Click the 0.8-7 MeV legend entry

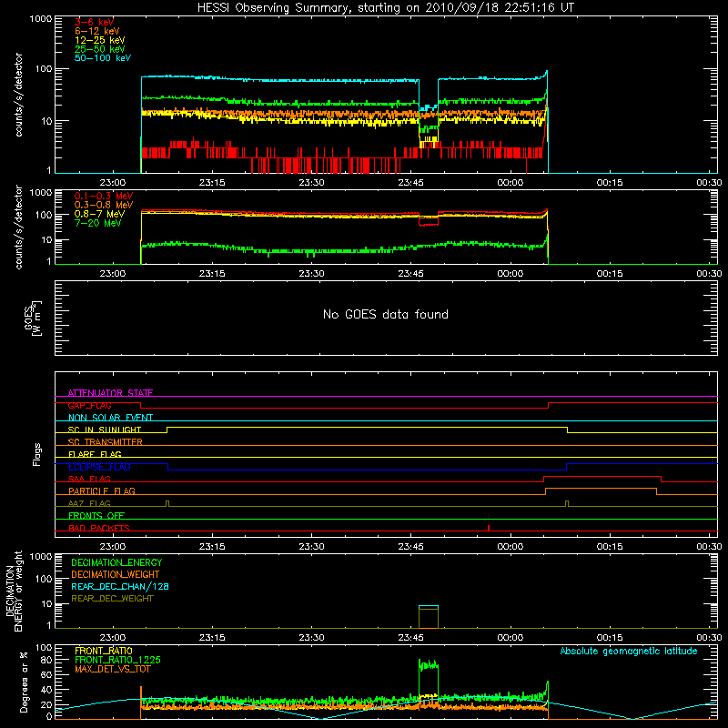[99, 214]
